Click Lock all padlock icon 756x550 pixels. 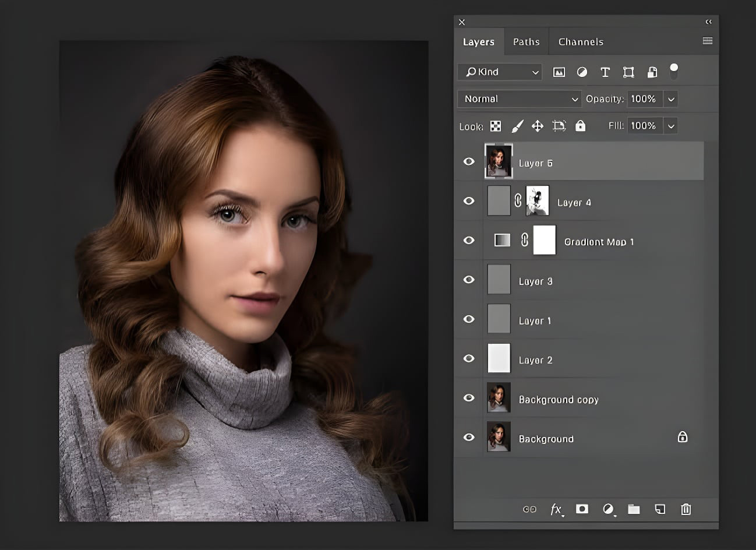580,126
